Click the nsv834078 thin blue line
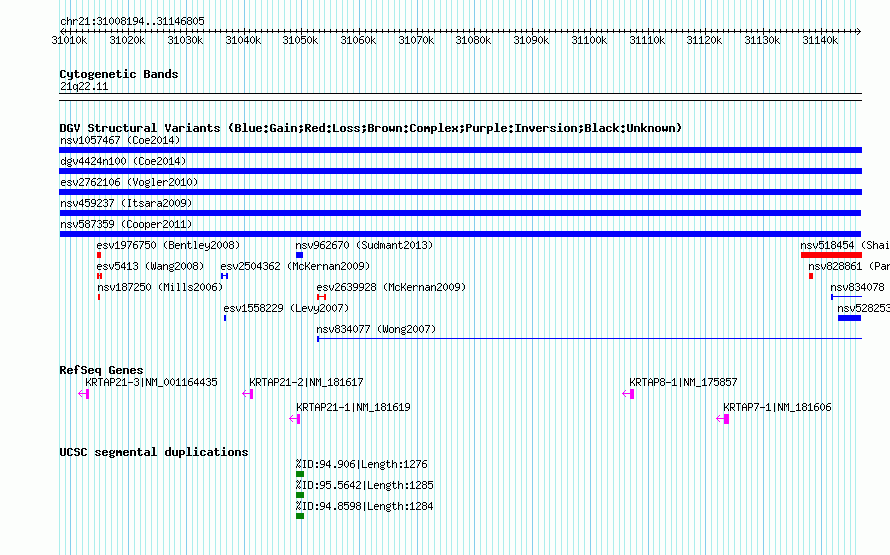890x555 pixels. pos(846,297)
